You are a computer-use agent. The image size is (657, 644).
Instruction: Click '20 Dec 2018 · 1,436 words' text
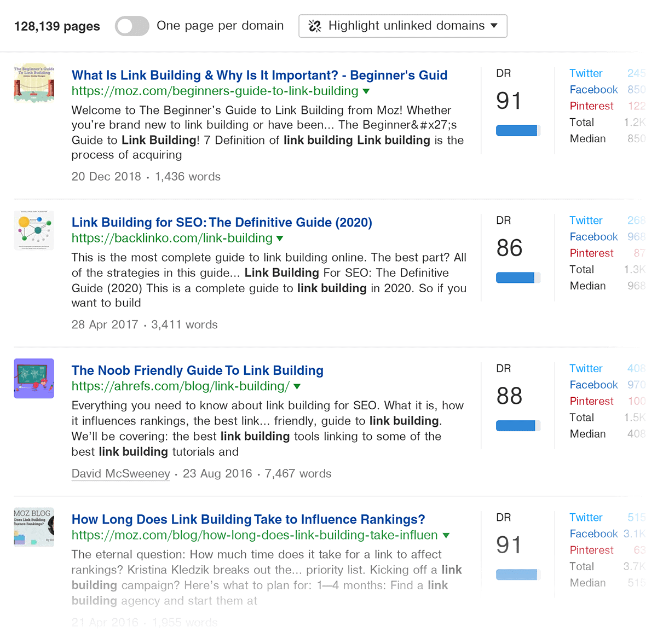tap(146, 177)
